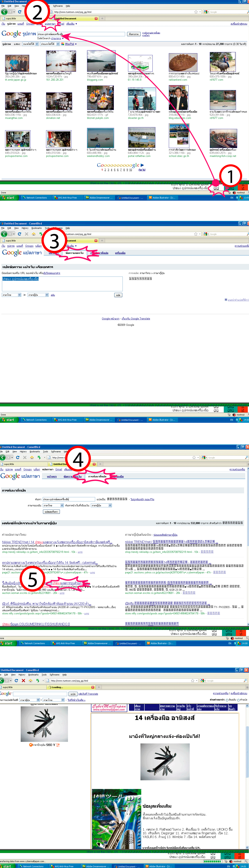Open ภาษาญี่ปุ่น dropdown in CyberMall page translate bar
249x868 pixels.
[30, 700]
